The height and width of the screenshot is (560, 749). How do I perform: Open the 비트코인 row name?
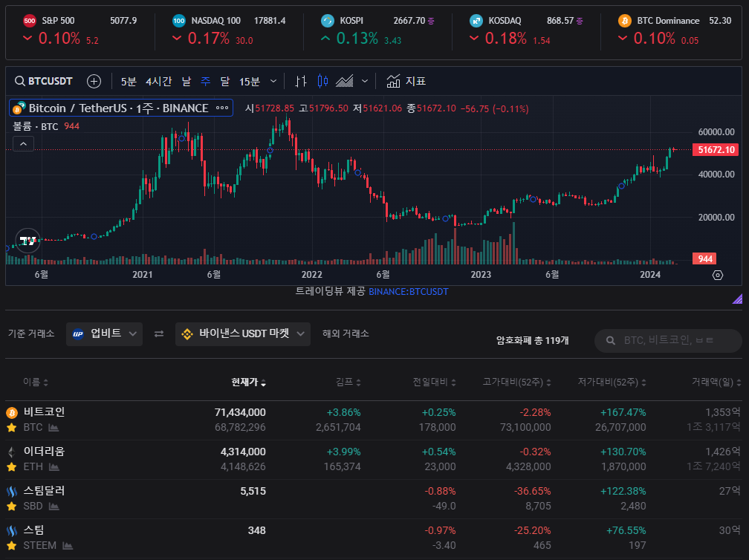44,412
